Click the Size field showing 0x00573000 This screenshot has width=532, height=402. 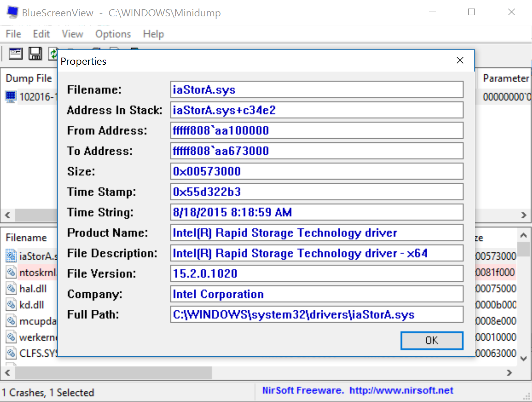tap(317, 171)
